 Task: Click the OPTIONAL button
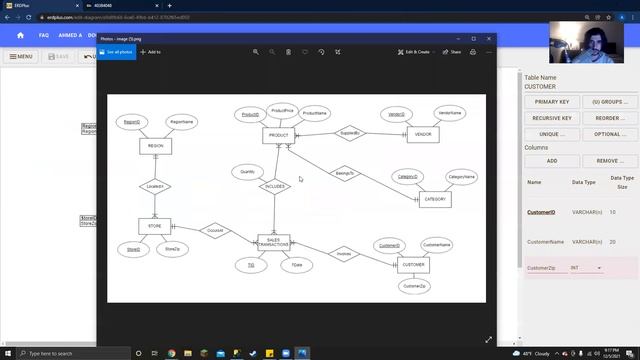click(x=610, y=134)
